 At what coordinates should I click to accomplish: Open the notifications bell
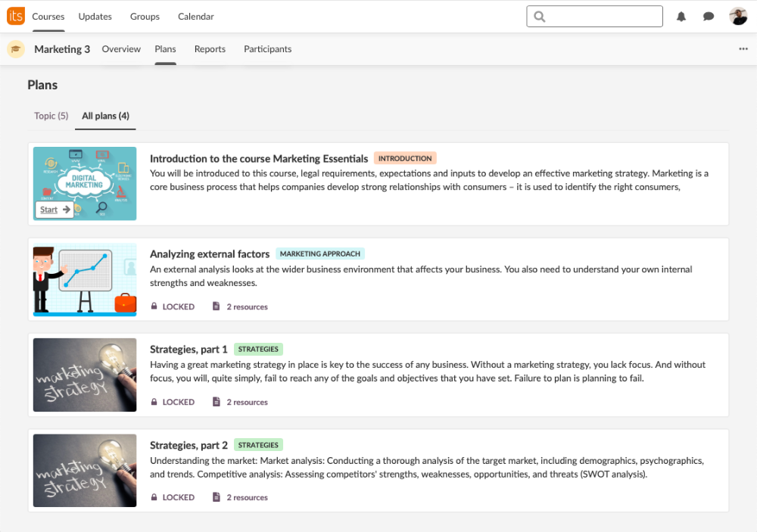(x=681, y=17)
